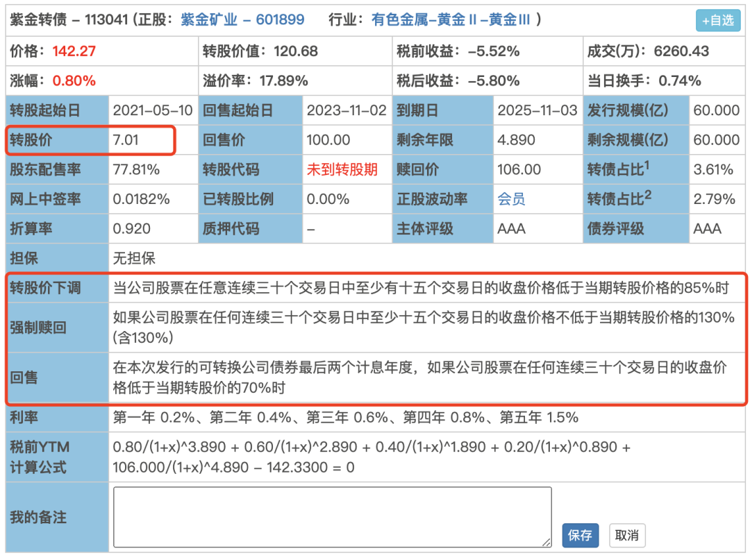The width and height of the screenshot is (750, 560).
Task: Select the 税前收益 value -5.52%
Action: click(x=494, y=51)
